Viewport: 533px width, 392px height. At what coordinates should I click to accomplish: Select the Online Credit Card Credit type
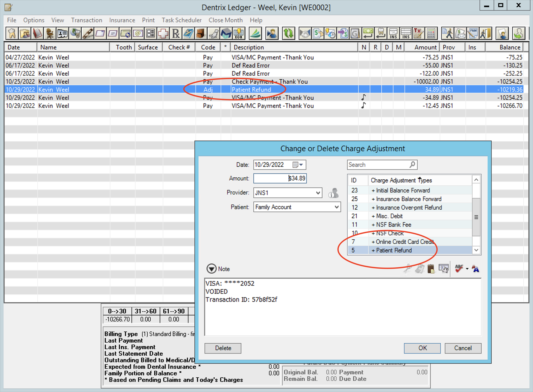(x=410, y=242)
